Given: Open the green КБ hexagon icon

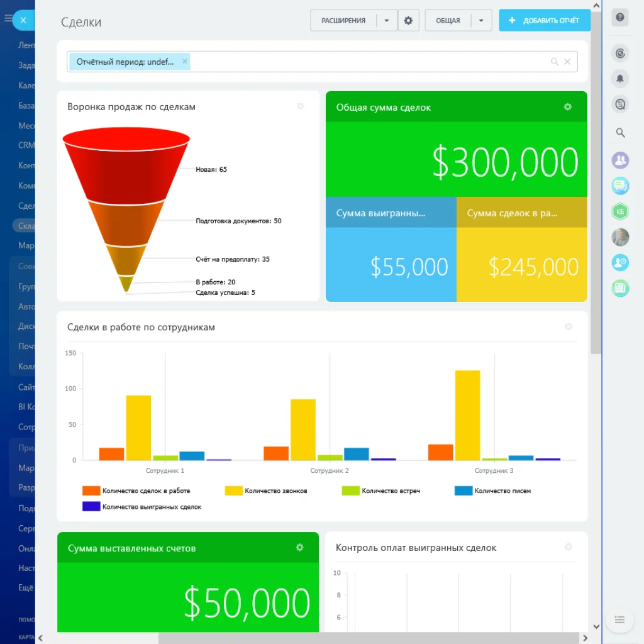Looking at the screenshot, I should 620,212.
